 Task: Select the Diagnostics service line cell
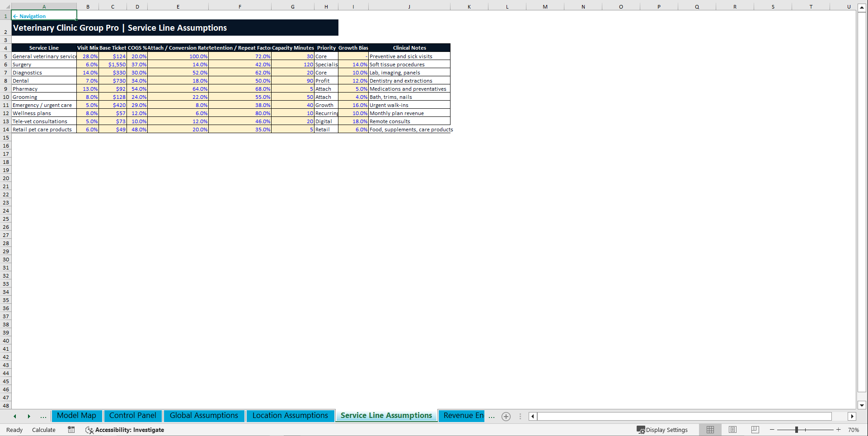click(x=44, y=73)
